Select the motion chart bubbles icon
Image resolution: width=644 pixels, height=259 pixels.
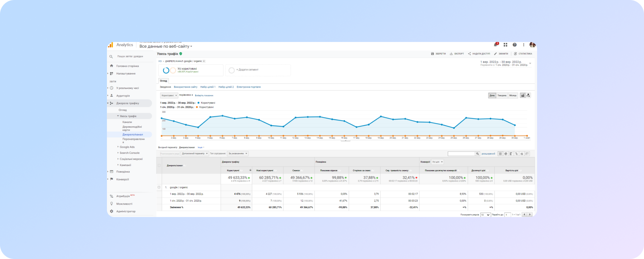coord(528,95)
